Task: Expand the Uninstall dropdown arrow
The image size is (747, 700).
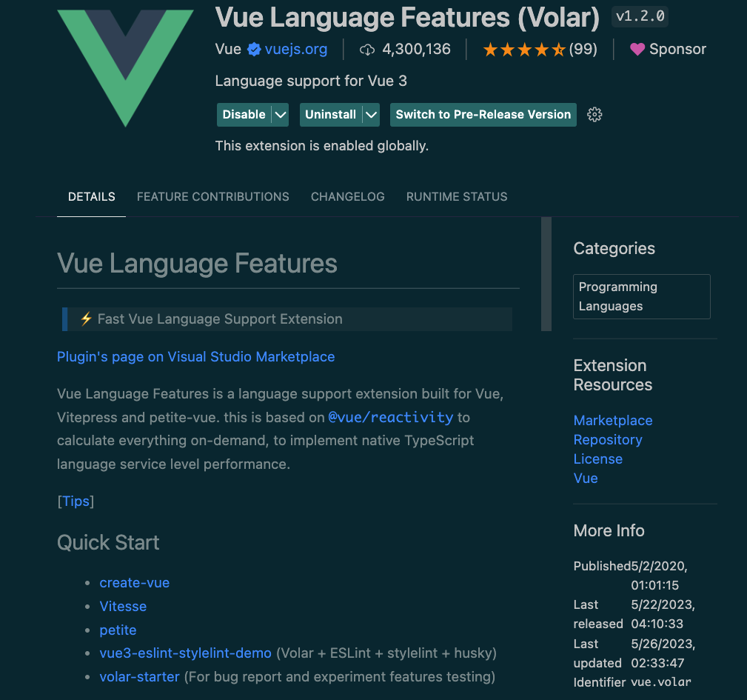Action: click(x=371, y=115)
